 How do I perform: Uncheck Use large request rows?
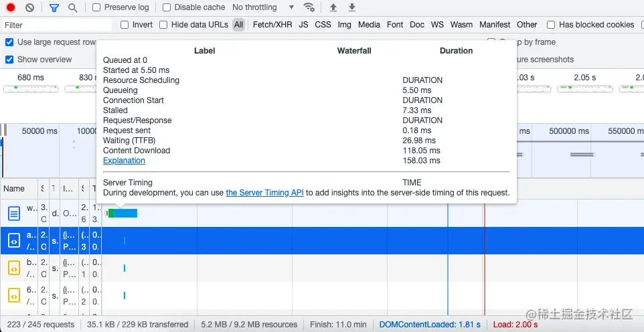(9, 42)
